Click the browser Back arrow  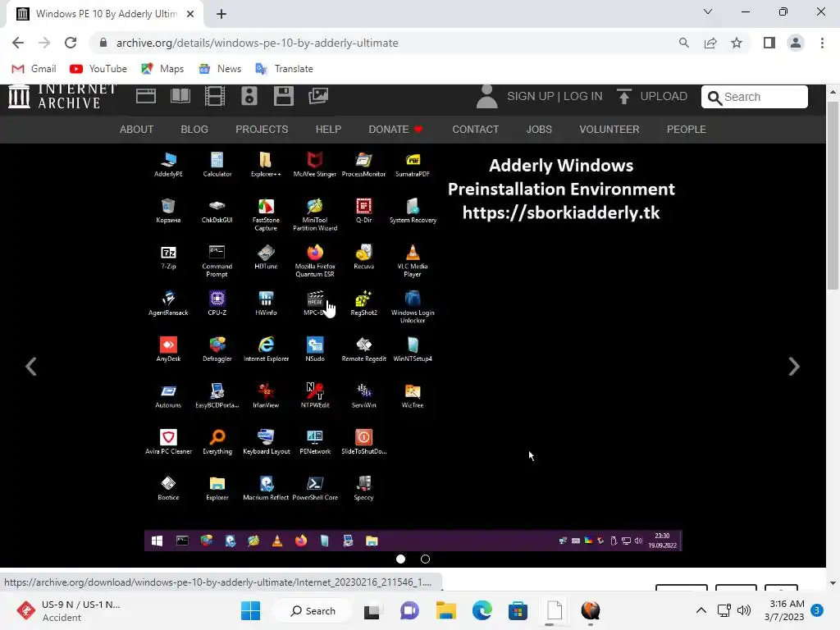tap(18, 43)
